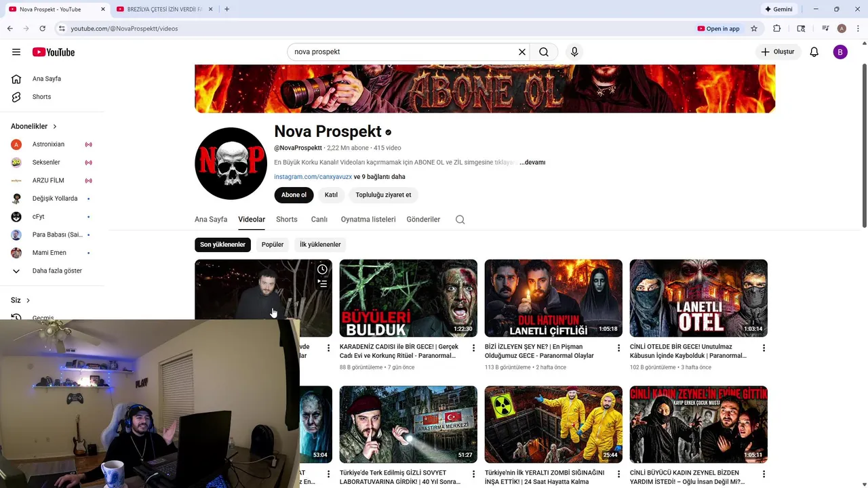Click Open in app button
868x488 pixels.
coord(719,28)
